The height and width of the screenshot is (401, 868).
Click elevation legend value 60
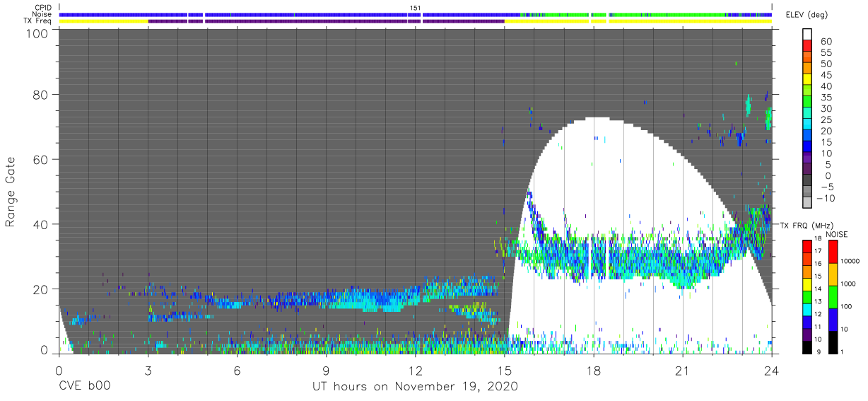click(825, 41)
